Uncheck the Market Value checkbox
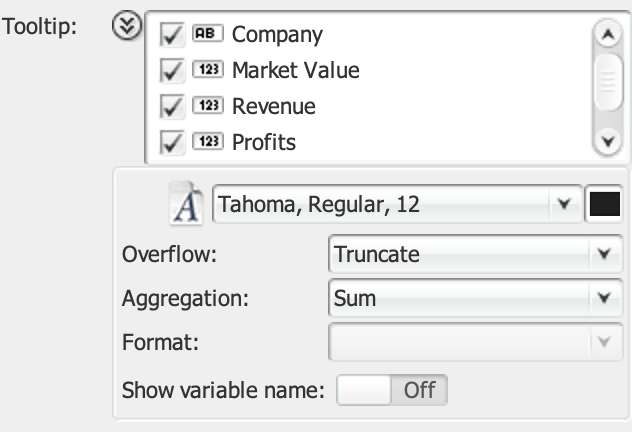The image size is (632, 432). click(x=172, y=71)
